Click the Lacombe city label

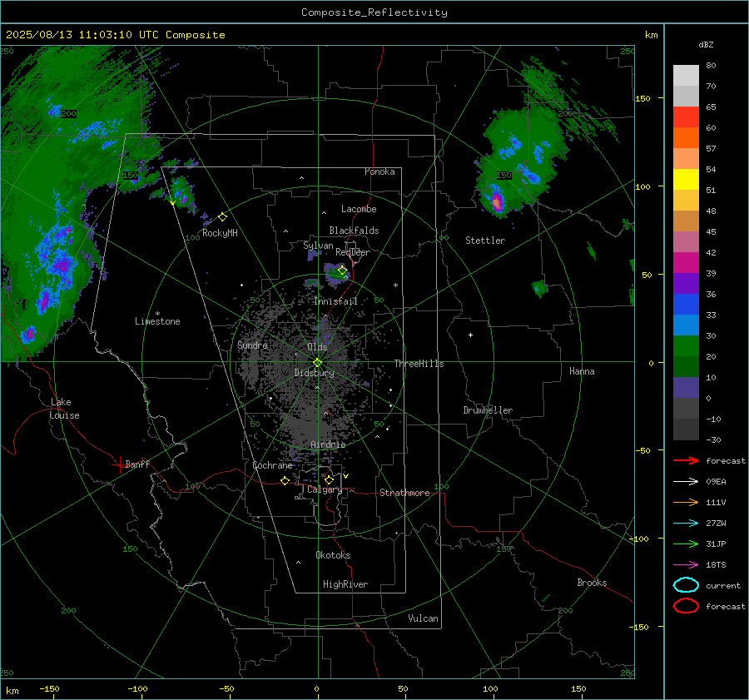[359, 209]
